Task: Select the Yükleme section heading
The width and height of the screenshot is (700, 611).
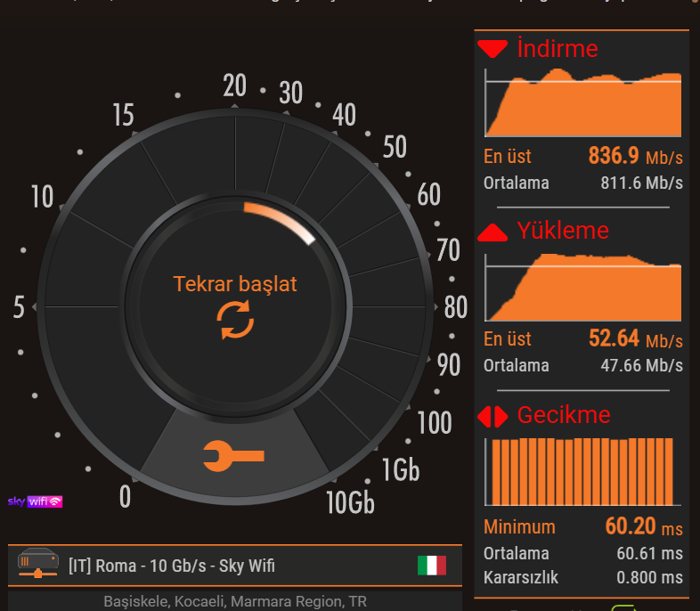Action: point(563,232)
